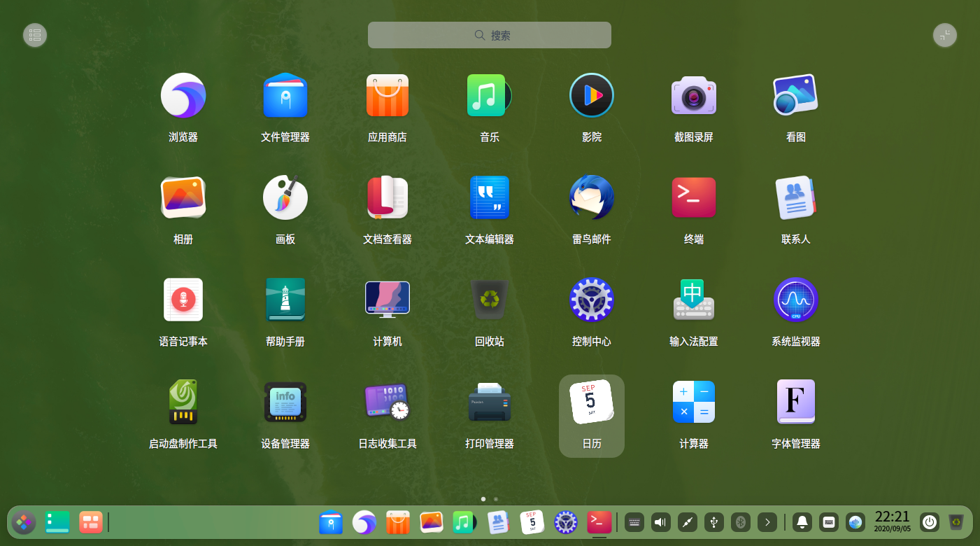
Task: Launch the voice assistant from the dock
Action: tap(855, 522)
